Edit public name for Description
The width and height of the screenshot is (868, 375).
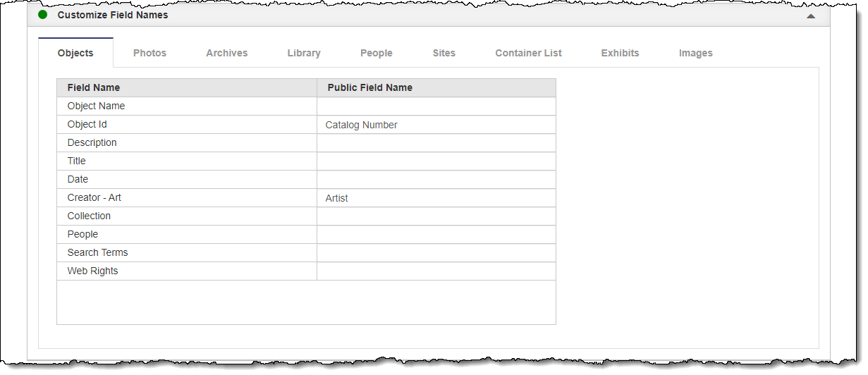tap(436, 143)
